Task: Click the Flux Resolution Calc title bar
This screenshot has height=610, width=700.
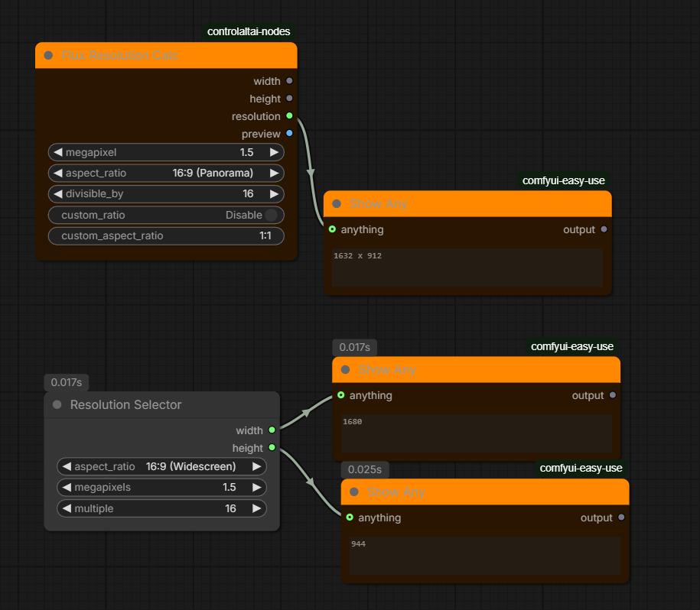Action: coord(166,55)
